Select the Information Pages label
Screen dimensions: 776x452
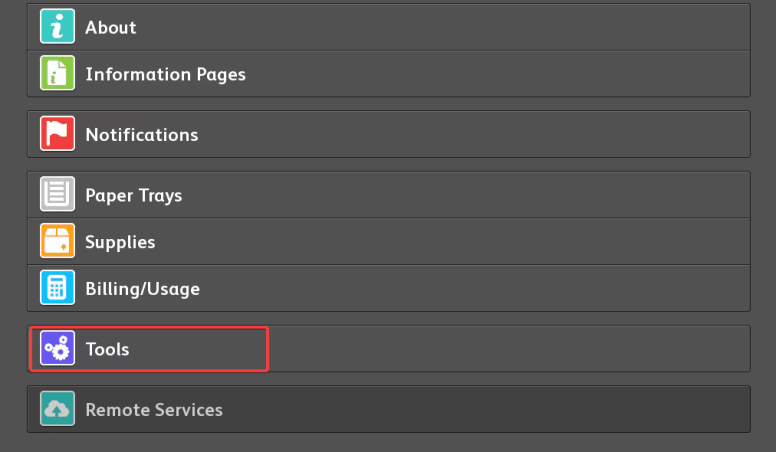tap(165, 74)
